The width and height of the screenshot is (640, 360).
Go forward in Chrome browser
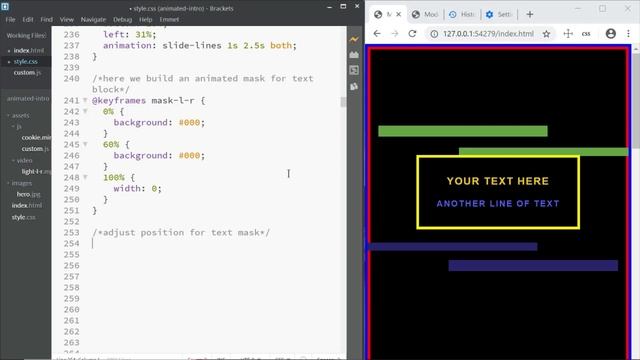point(394,33)
